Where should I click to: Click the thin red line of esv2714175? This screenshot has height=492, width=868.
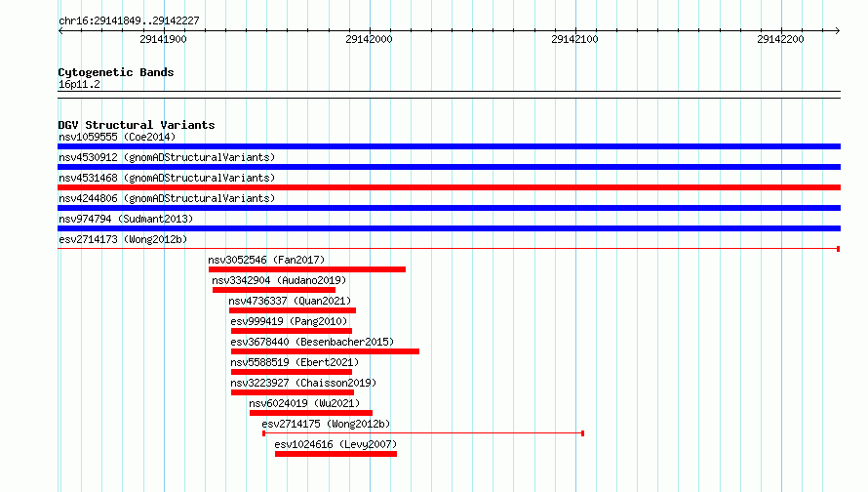pyautogui.click(x=423, y=433)
